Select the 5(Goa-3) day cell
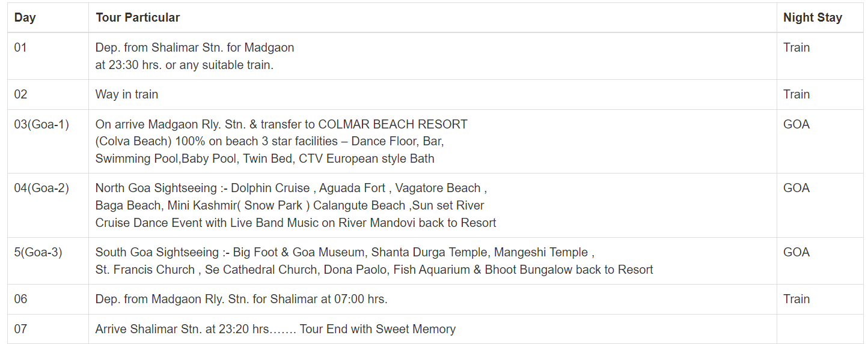The height and width of the screenshot is (344, 868). point(48,261)
